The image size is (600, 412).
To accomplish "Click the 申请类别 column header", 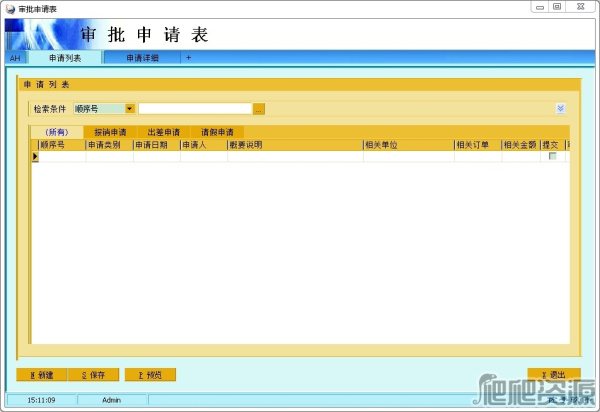I will [x=109, y=145].
